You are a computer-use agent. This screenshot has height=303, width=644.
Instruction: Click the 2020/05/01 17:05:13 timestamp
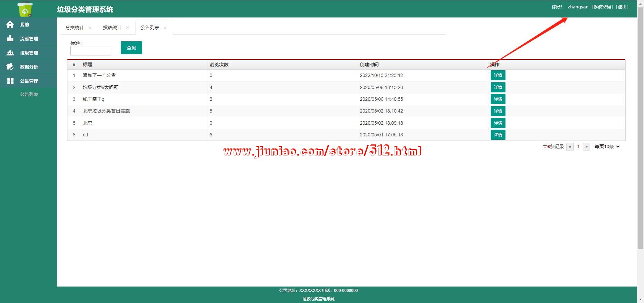381,135
